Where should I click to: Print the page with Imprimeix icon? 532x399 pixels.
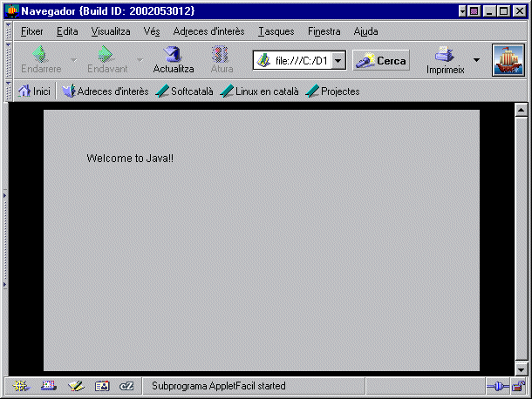coord(445,54)
